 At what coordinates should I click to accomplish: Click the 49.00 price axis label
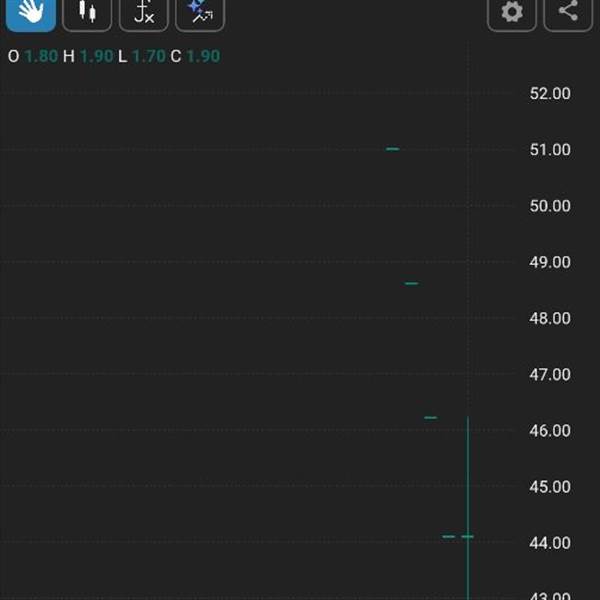pos(550,262)
